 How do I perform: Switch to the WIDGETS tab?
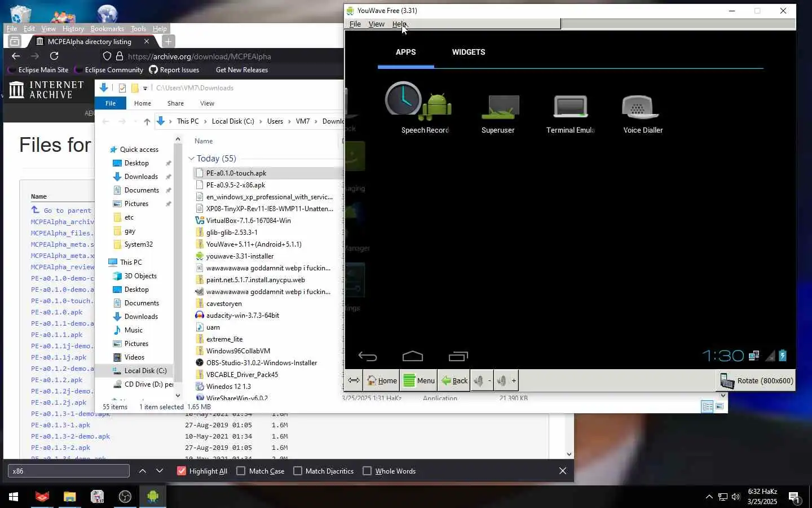(469, 52)
